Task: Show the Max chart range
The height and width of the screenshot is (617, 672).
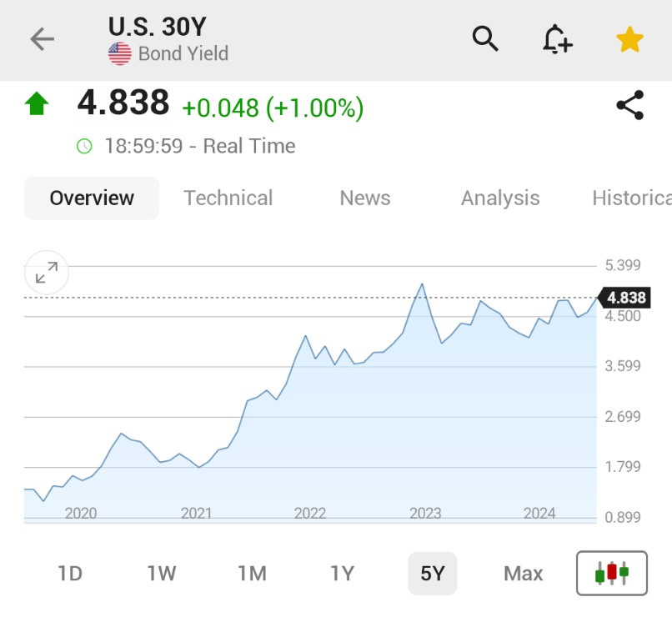Action: tap(524, 574)
